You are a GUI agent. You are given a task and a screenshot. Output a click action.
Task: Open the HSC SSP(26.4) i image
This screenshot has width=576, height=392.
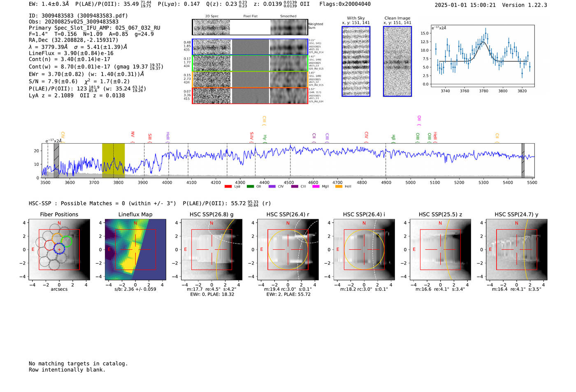coord(364,250)
